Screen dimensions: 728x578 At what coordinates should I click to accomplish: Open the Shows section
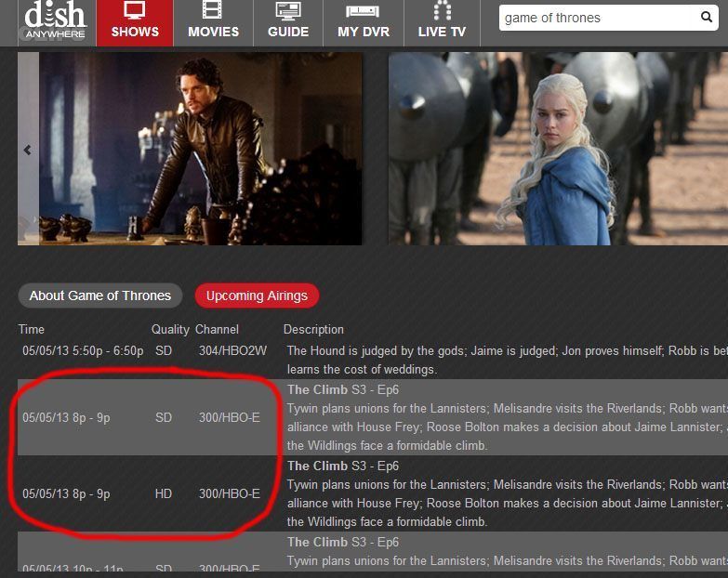(135, 22)
